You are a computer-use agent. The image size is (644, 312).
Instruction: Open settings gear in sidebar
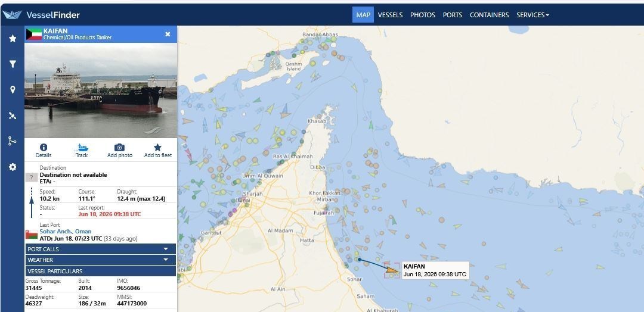pyautogui.click(x=13, y=167)
